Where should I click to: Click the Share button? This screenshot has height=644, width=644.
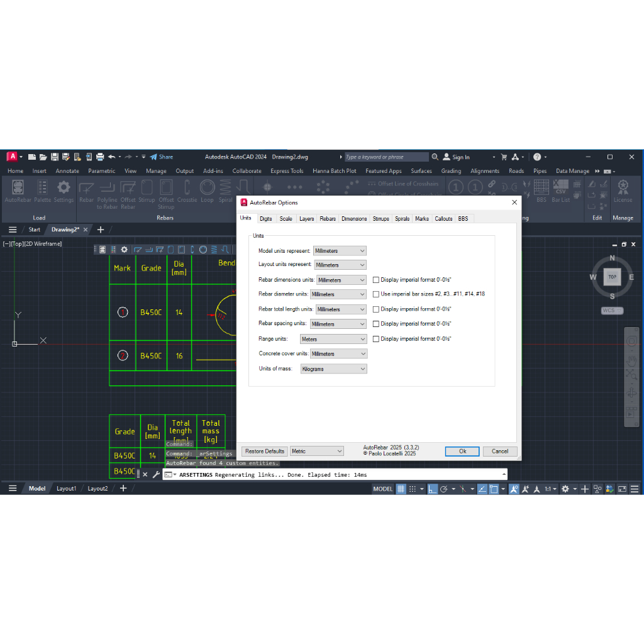point(162,157)
